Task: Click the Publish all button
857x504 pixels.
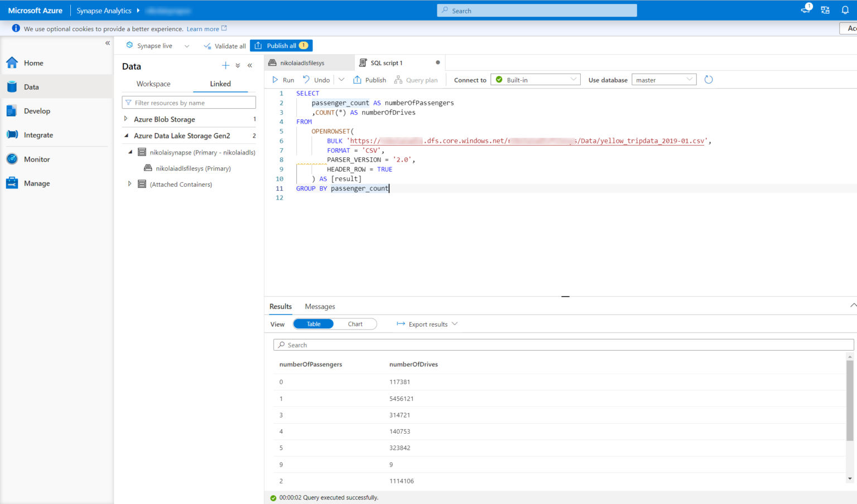Action: [281, 46]
